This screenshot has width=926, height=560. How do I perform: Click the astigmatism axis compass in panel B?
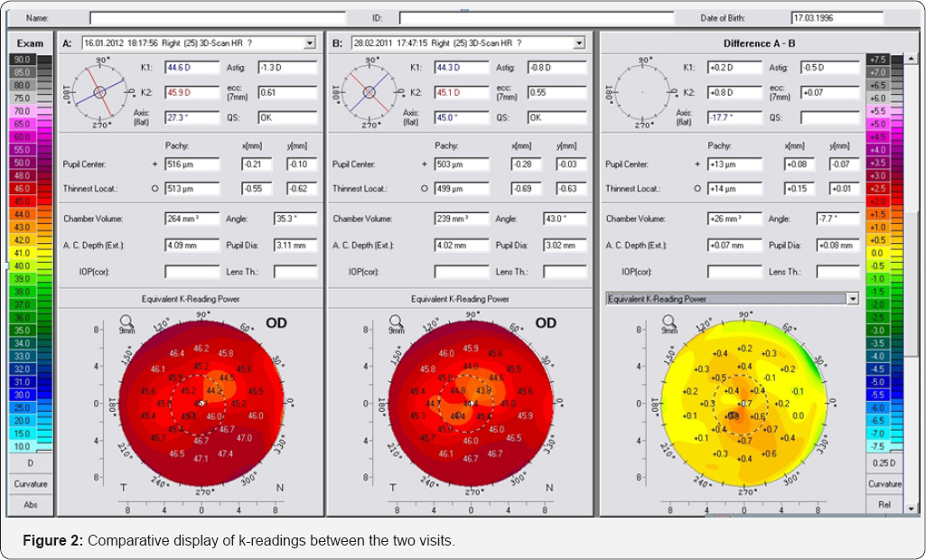(x=369, y=92)
